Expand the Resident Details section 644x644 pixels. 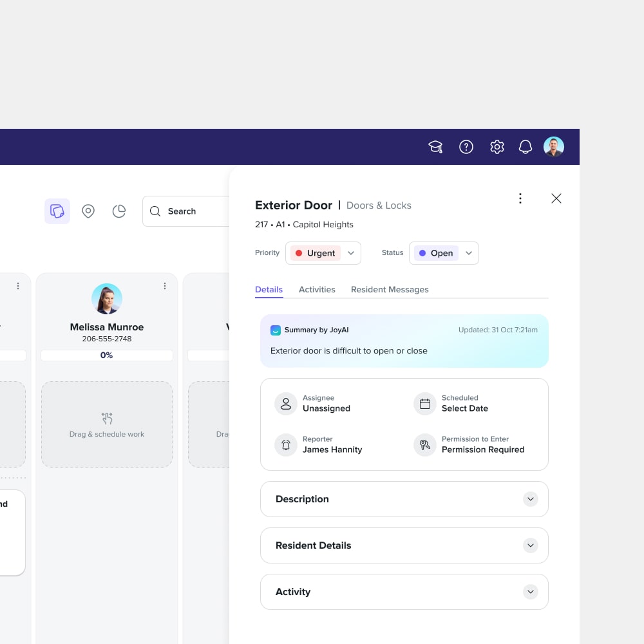(404, 545)
